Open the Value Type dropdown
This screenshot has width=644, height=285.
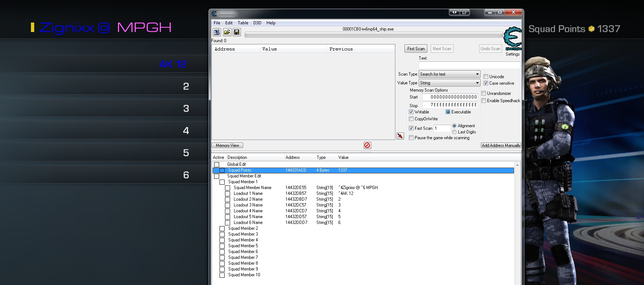(450, 83)
